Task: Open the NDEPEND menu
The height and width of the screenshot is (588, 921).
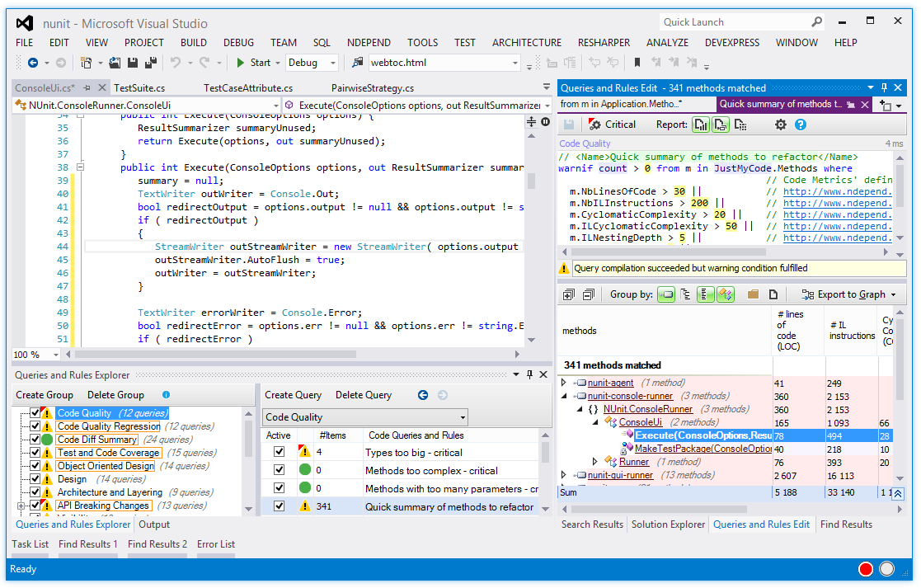Action: [x=369, y=42]
